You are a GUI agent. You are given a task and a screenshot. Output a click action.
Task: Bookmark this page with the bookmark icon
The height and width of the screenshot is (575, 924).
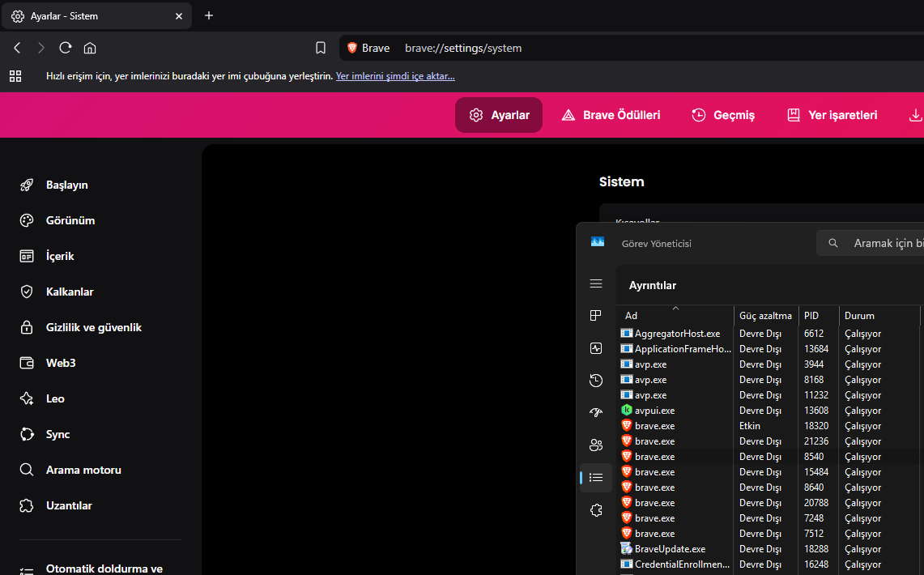[x=321, y=48]
